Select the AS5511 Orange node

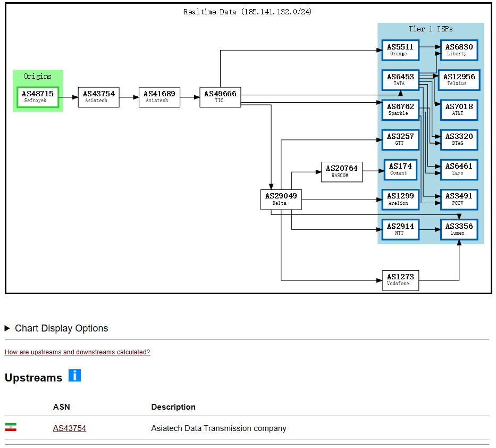(x=400, y=50)
